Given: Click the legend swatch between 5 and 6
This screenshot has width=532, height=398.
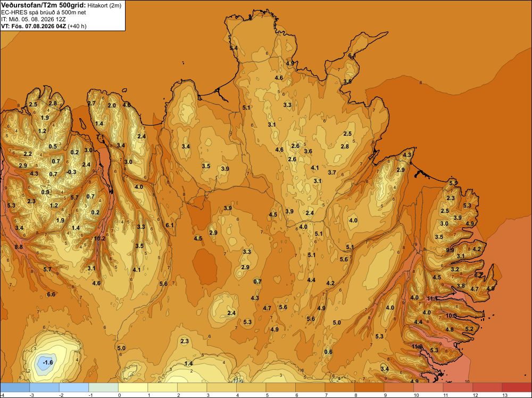Looking at the screenshot, I should click(x=280, y=387).
